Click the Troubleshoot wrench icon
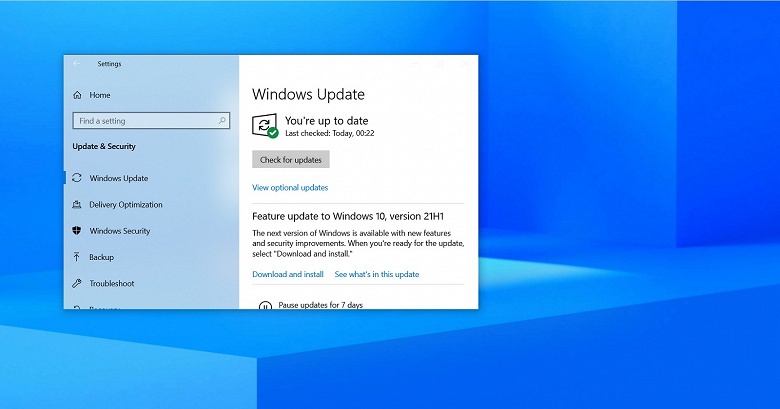This screenshot has height=409, width=780. point(77,283)
